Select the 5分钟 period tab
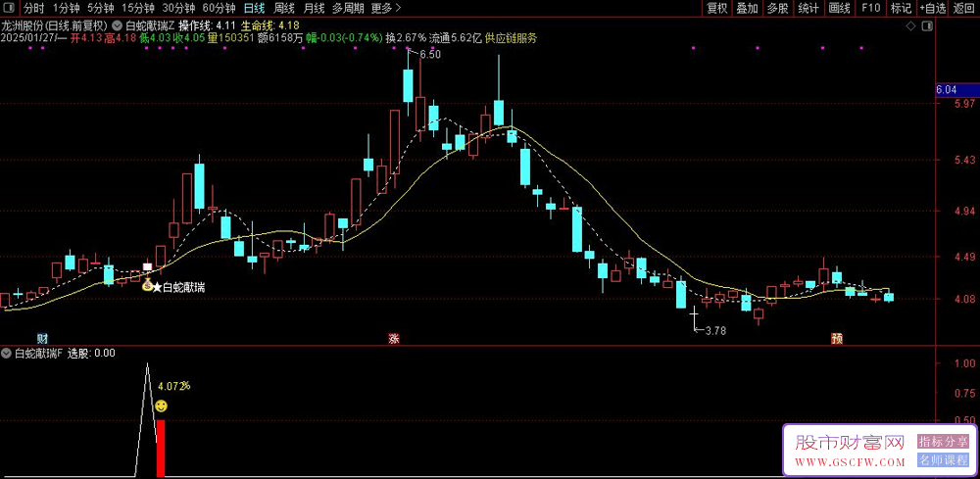Image resolution: width=980 pixels, height=479 pixels. pos(101,8)
